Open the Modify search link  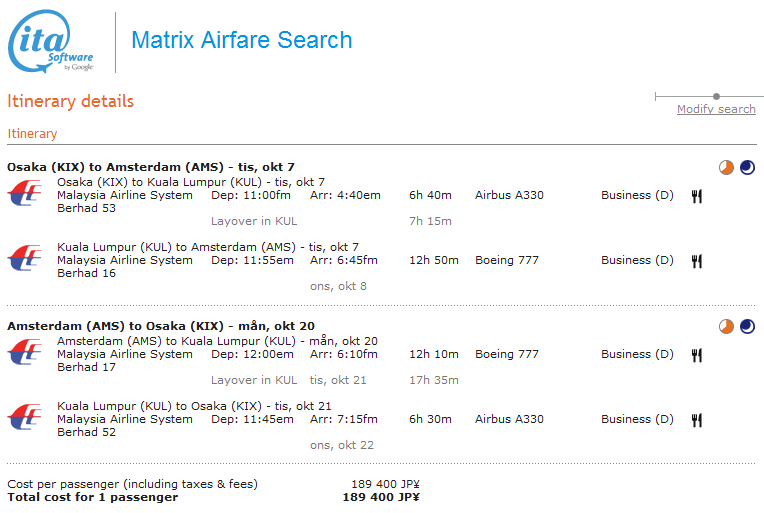[716, 109]
